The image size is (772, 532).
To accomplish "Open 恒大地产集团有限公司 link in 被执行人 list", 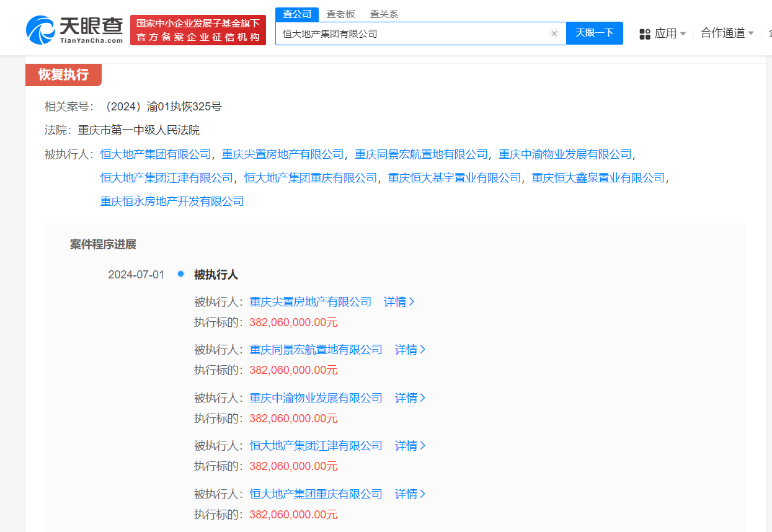I will 156,154.
